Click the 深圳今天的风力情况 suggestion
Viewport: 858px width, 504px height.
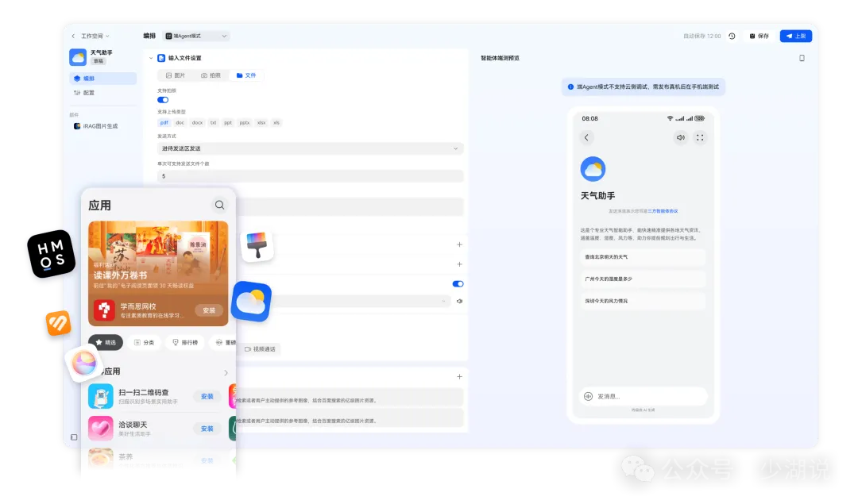(643, 301)
